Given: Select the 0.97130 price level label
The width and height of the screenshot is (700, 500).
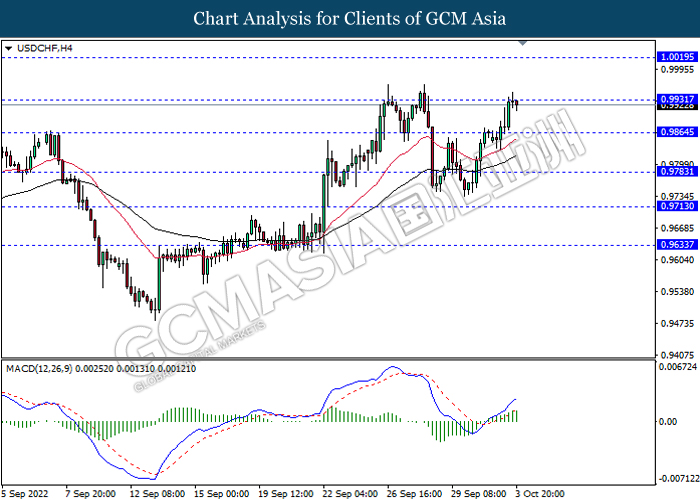Looking at the screenshot, I should tap(677, 206).
